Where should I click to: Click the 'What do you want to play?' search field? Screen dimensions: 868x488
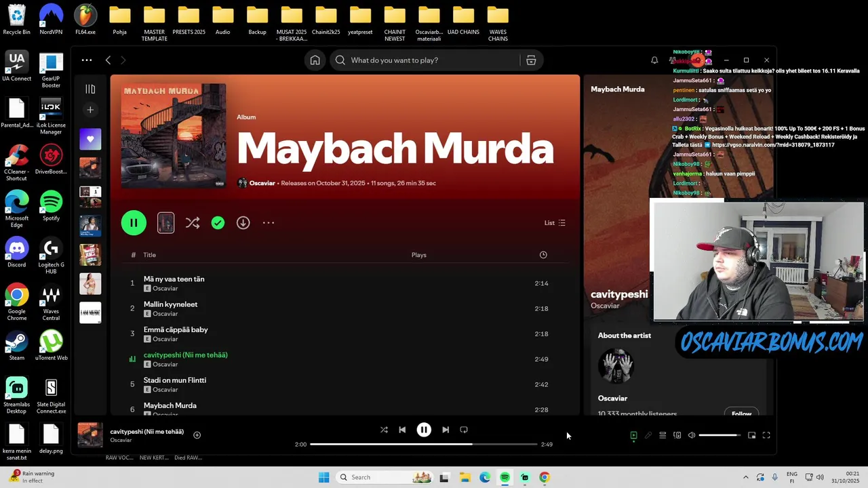pos(434,60)
